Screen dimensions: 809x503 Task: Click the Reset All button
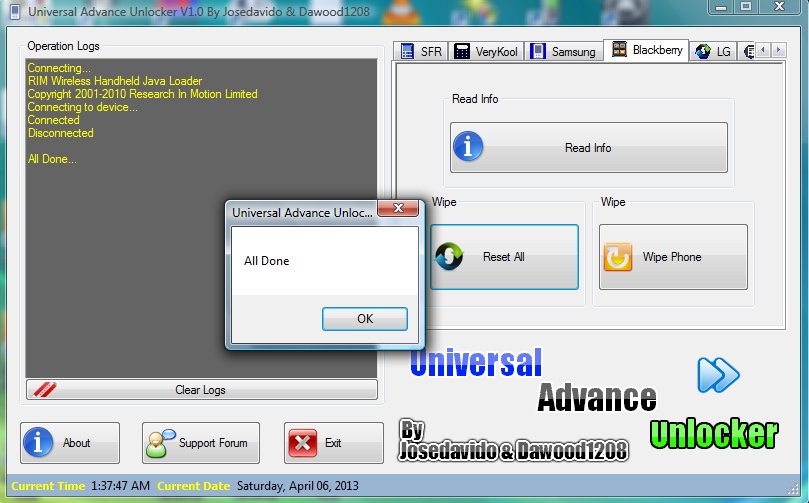[x=504, y=257]
